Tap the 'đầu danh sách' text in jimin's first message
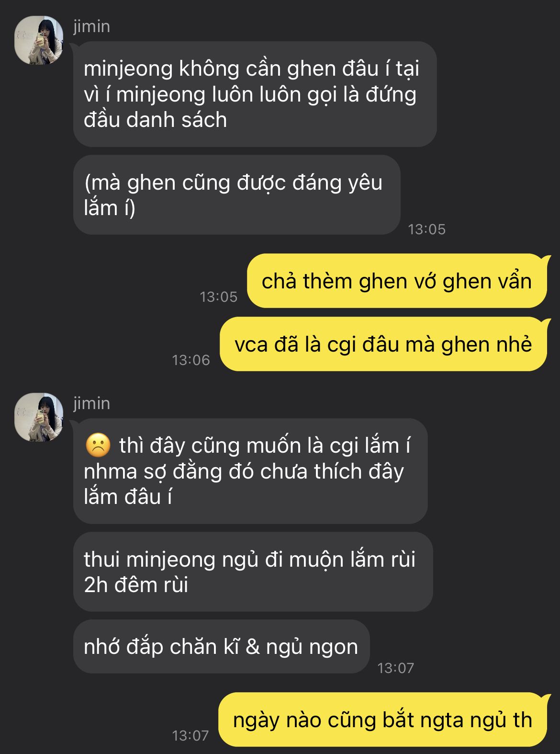 pyautogui.click(x=155, y=120)
